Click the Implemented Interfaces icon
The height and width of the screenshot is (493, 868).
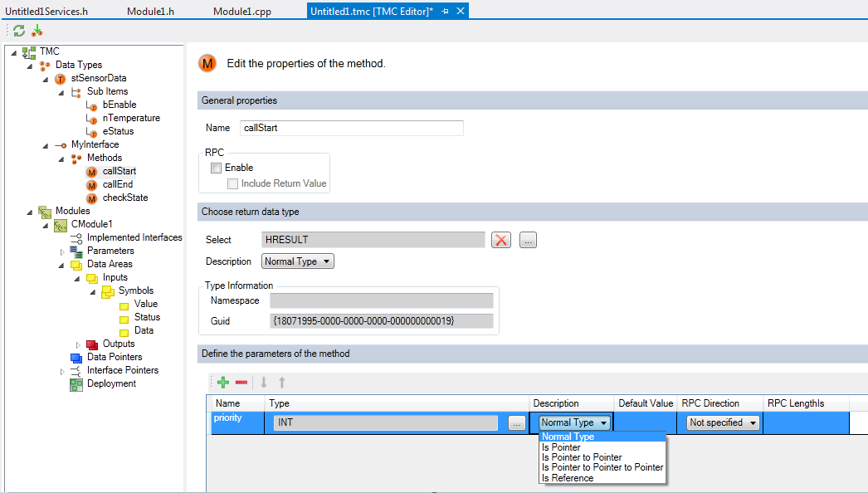(76, 238)
